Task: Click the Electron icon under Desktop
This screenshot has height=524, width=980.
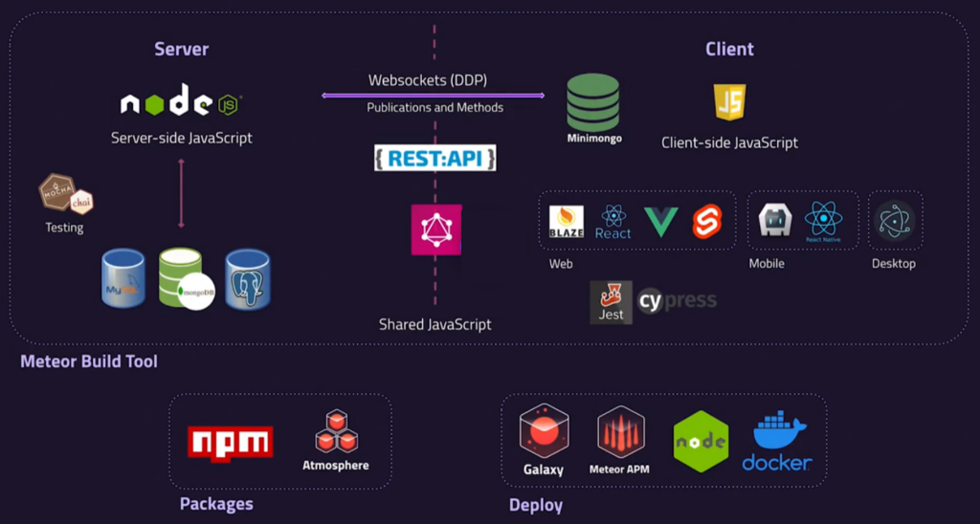Action: tap(895, 221)
